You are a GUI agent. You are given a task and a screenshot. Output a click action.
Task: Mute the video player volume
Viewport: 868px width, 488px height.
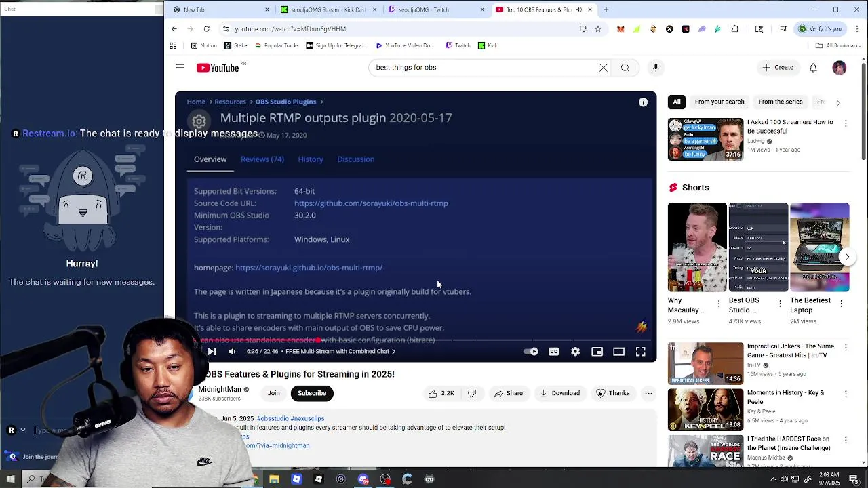[232, 351]
